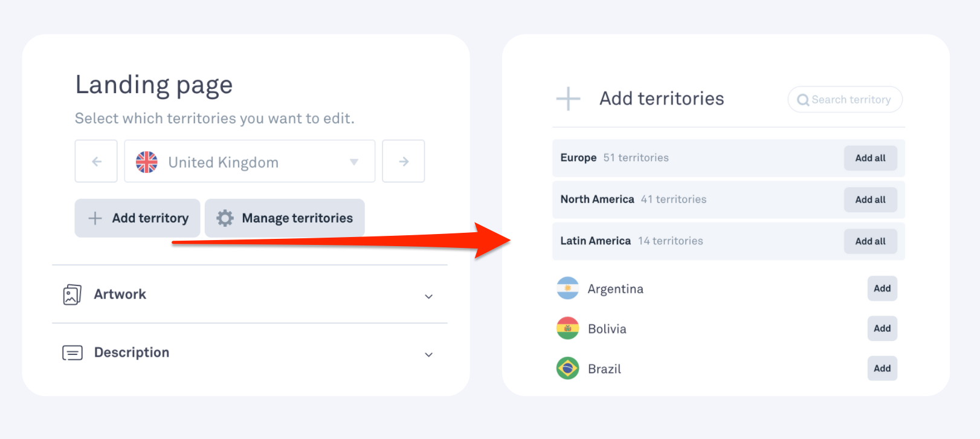
Task: Click the Artwork image icon
Action: 72,294
